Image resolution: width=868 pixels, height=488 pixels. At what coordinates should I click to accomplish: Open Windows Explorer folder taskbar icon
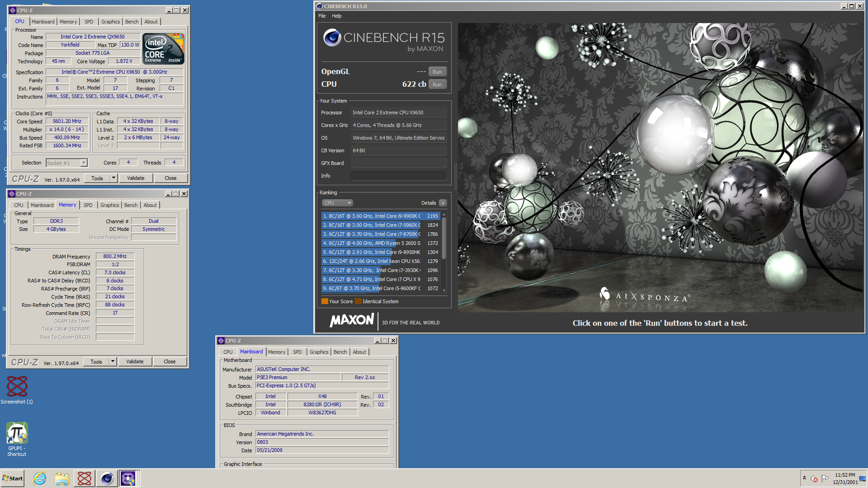click(62, 479)
